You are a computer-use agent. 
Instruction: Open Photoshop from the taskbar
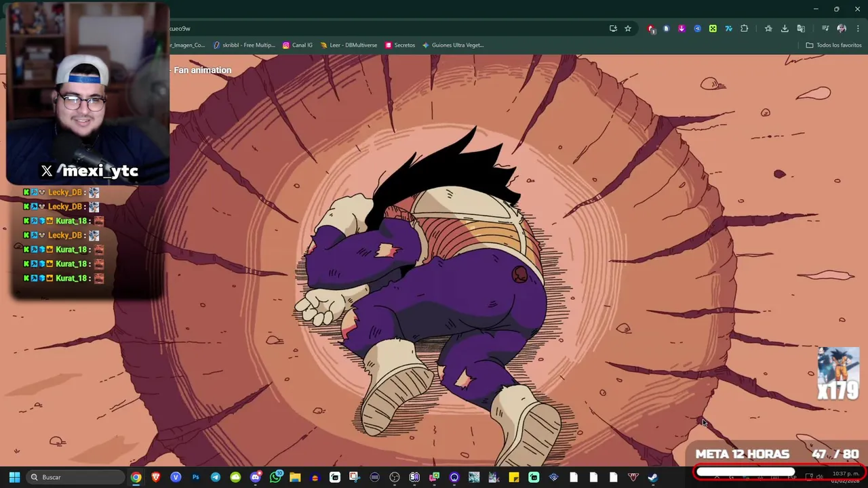195,477
